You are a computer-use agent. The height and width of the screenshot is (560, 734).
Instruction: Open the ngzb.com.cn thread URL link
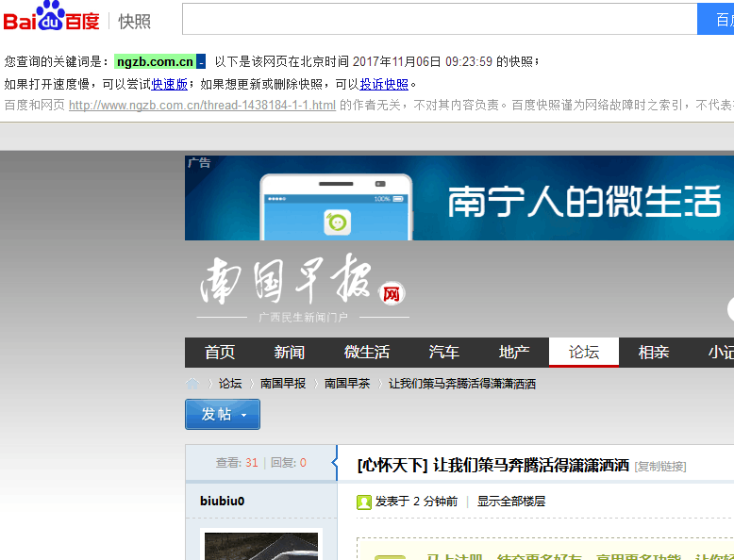click(x=202, y=105)
